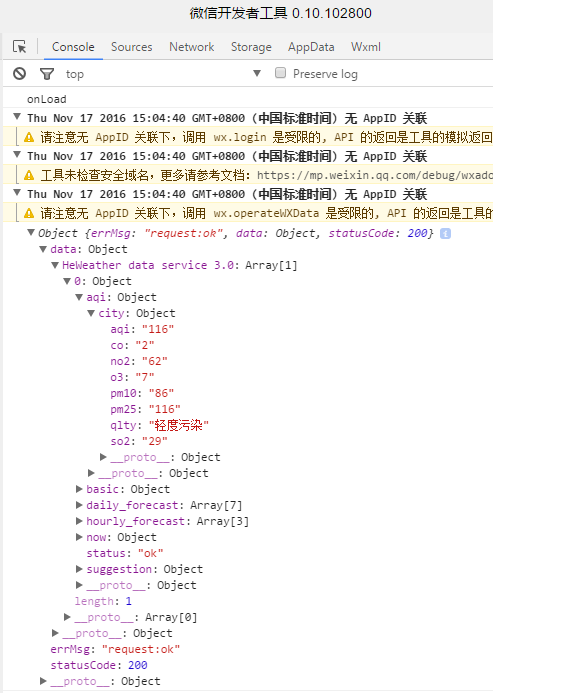Toggle the Preserve log checkbox
The height and width of the screenshot is (693, 574).
coord(280,73)
